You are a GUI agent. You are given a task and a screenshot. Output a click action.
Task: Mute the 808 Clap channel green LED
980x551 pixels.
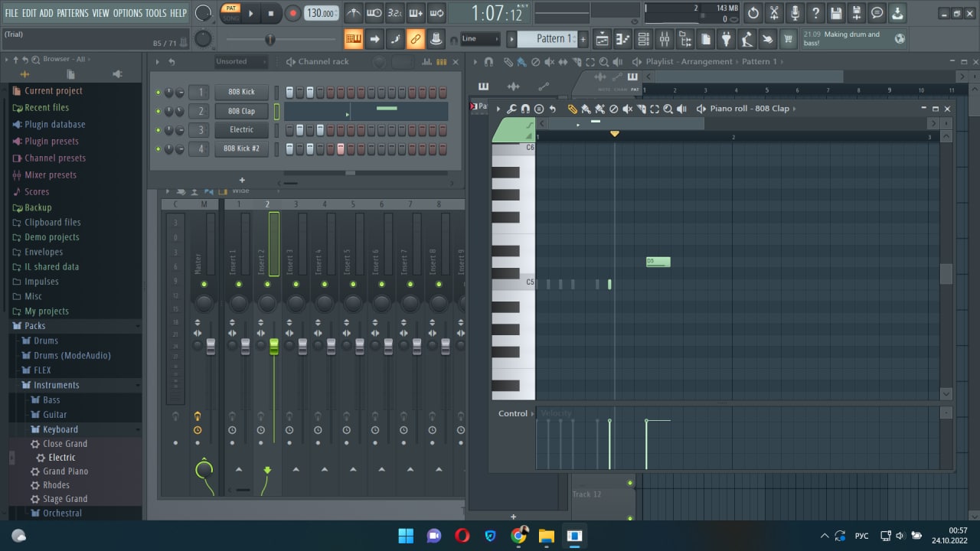click(158, 112)
